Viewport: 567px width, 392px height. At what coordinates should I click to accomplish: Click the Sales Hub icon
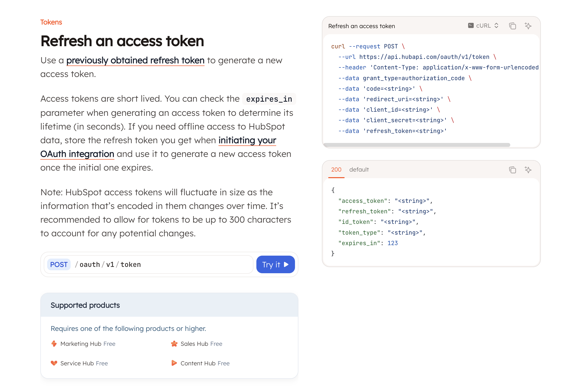click(174, 344)
